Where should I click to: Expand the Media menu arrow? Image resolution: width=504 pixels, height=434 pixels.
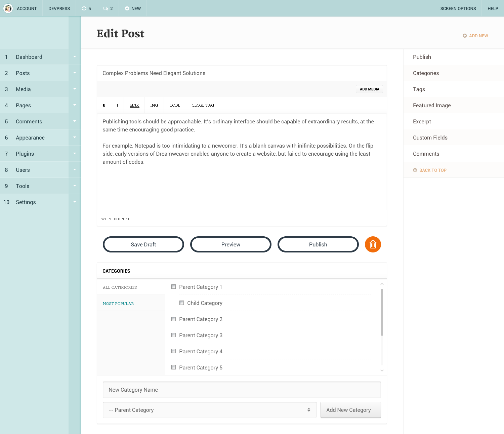tap(75, 89)
